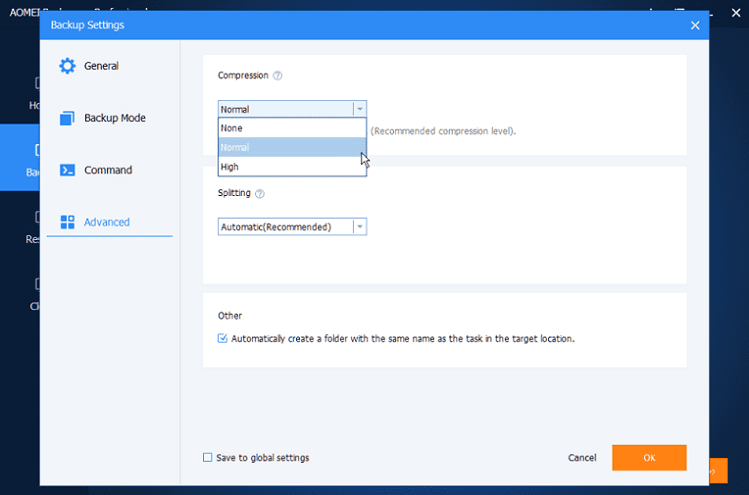Screen dimensions: 749x495
Task: Uncheck automatically create a folder option
Action: [222, 338]
